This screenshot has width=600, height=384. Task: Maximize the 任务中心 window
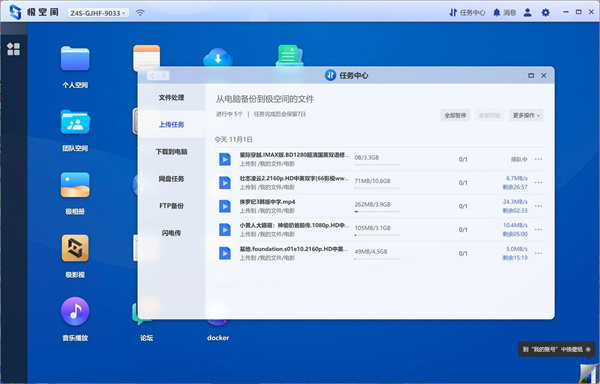pyautogui.click(x=531, y=75)
